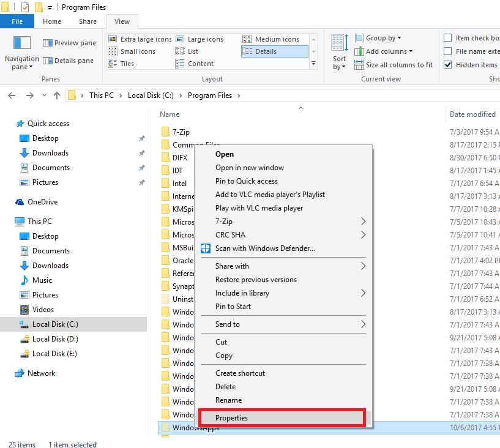This screenshot has height=448, width=500.
Task: Enable Item check boxes
Action: click(449, 38)
